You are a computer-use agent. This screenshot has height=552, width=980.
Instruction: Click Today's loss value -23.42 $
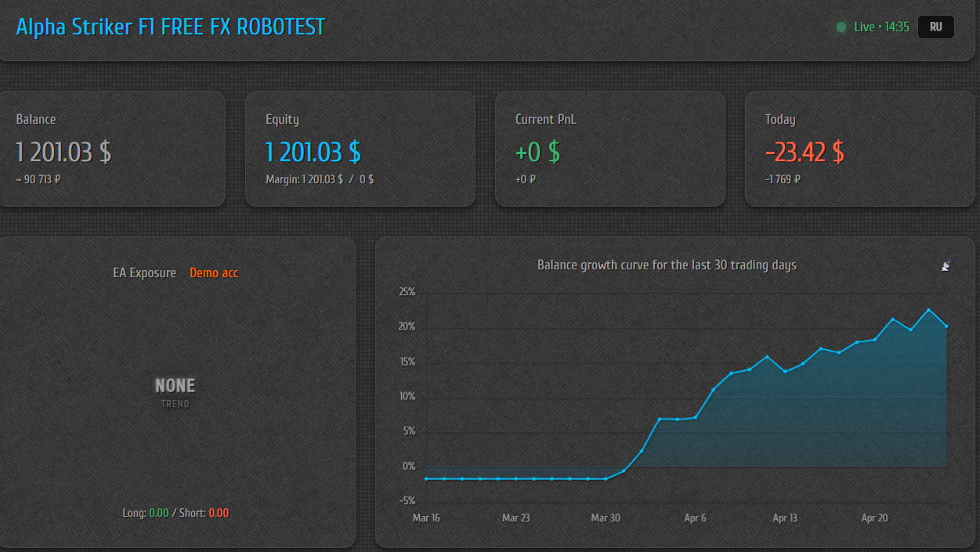tap(805, 152)
